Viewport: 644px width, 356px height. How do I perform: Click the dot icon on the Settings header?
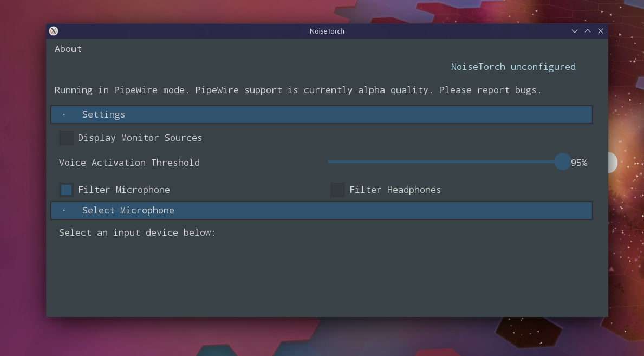click(x=64, y=114)
